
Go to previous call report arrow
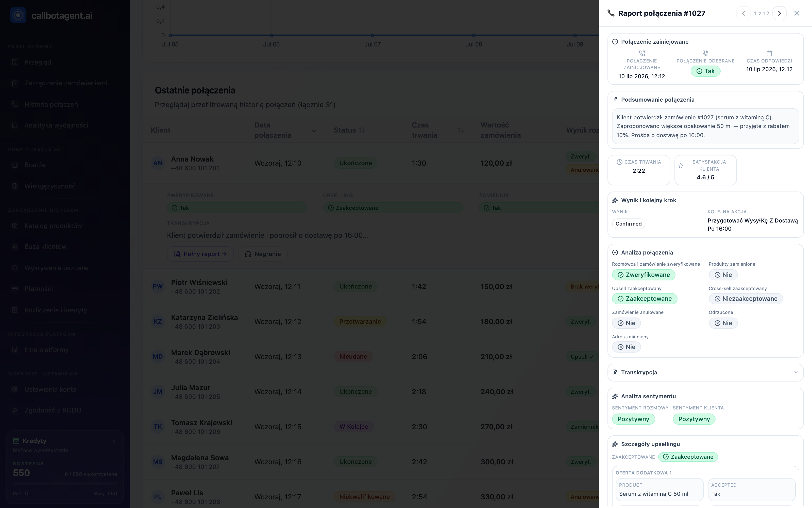pyautogui.click(x=743, y=13)
